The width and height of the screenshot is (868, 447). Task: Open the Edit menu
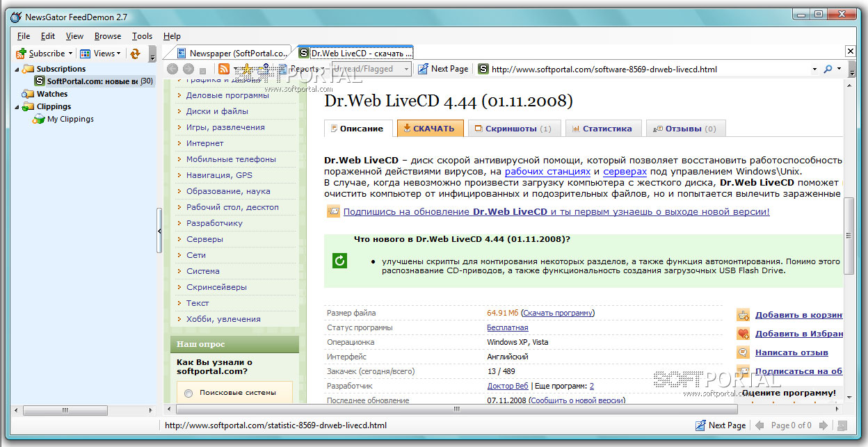pyautogui.click(x=48, y=36)
